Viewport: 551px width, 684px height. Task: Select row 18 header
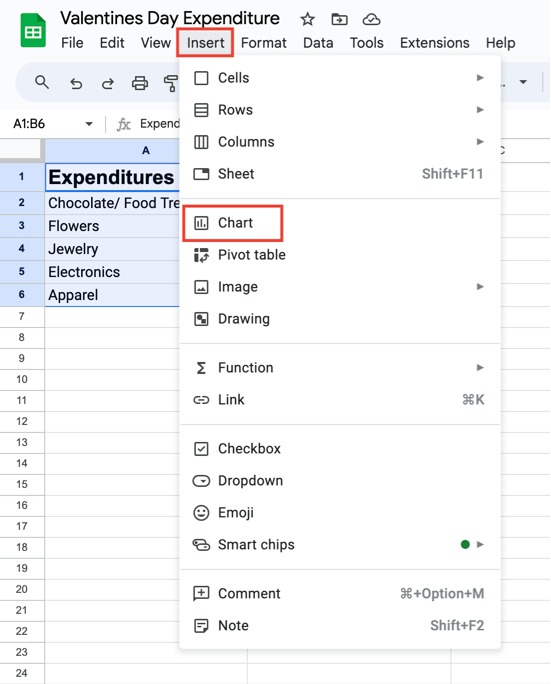pos(22,547)
